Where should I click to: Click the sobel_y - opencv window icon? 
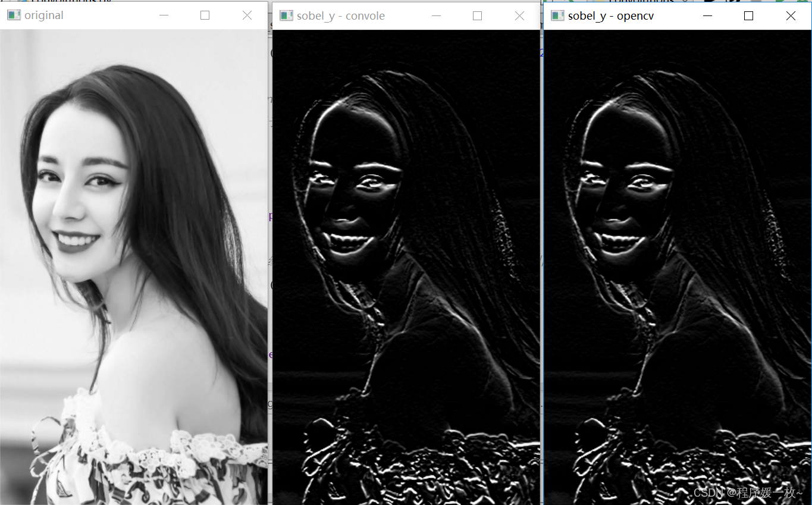[x=557, y=16]
